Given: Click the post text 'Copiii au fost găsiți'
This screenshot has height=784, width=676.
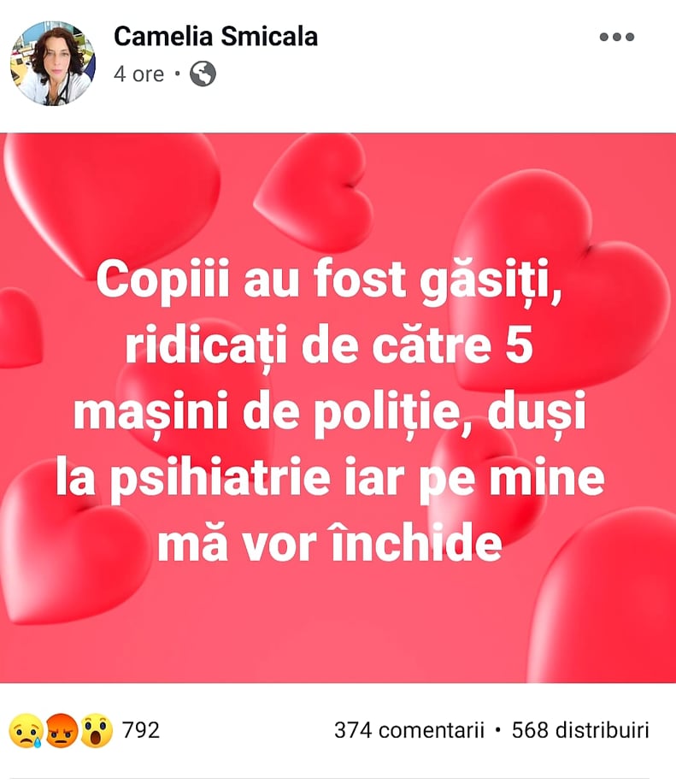Looking at the screenshot, I should tap(330, 280).
